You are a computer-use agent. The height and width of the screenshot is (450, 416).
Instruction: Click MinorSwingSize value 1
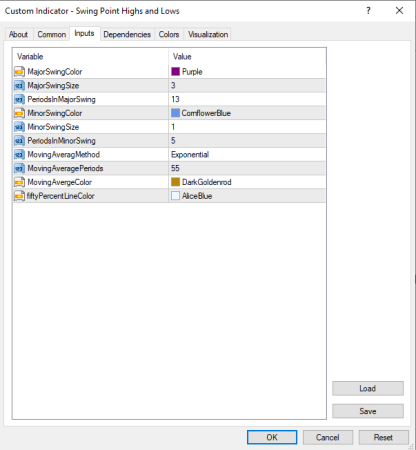pos(173,127)
